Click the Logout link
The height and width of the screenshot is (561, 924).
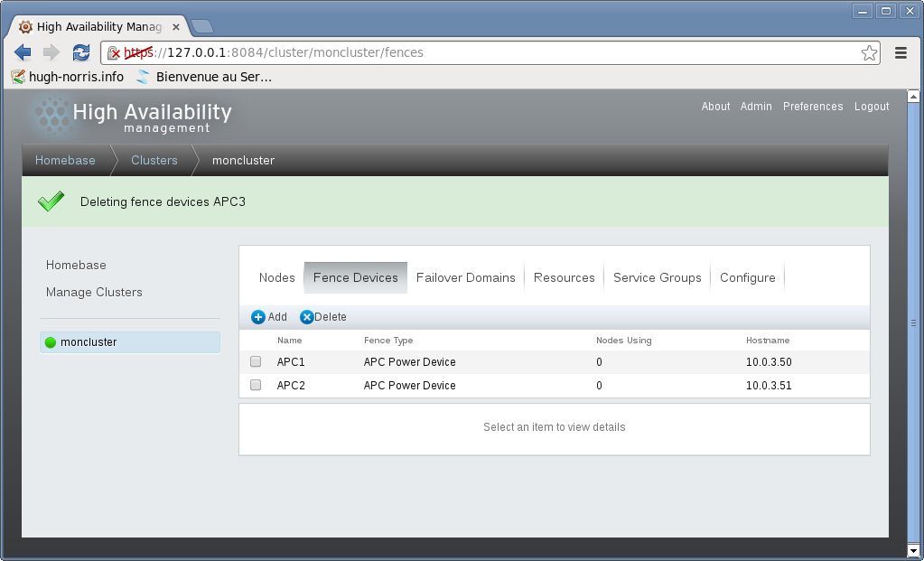click(872, 107)
